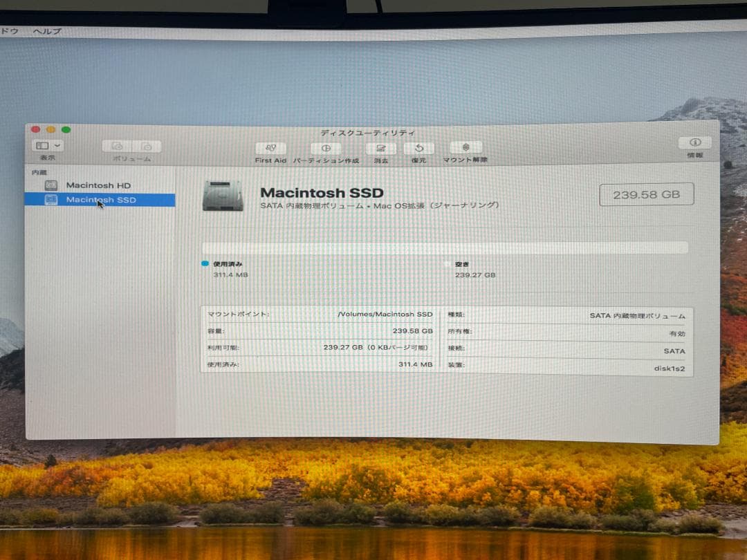Collapse the 内蔵 section in the sidebar
Screen dimensions: 747x560
pos(39,171)
